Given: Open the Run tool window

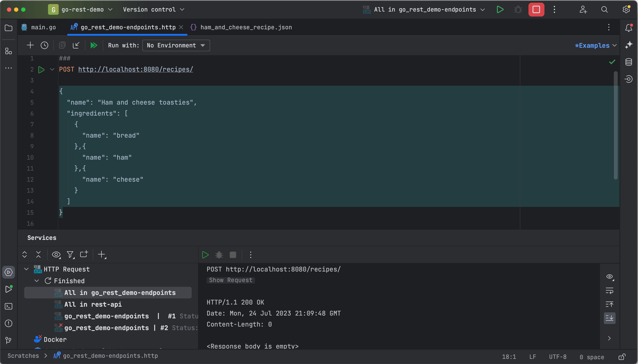Looking at the screenshot, I should click(x=9, y=289).
